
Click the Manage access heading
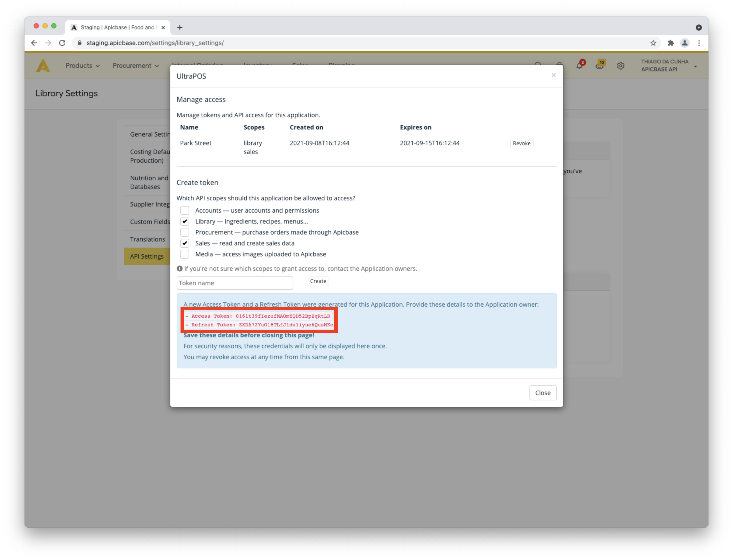click(x=201, y=99)
